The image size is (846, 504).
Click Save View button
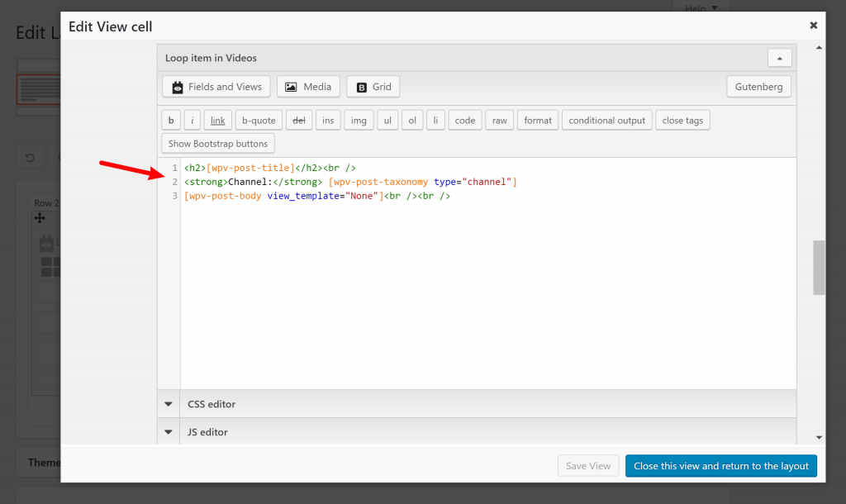pyautogui.click(x=588, y=466)
